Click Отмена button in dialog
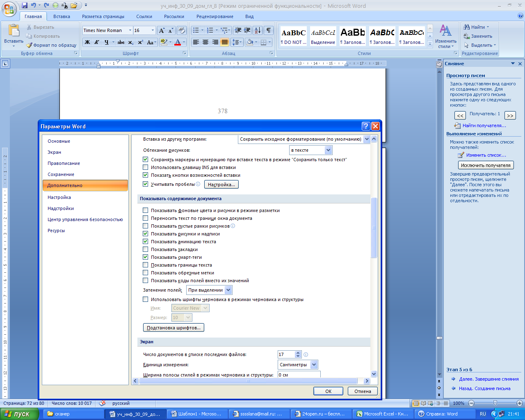Viewport: 525px width, 420px height. pyautogui.click(x=363, y=391)
